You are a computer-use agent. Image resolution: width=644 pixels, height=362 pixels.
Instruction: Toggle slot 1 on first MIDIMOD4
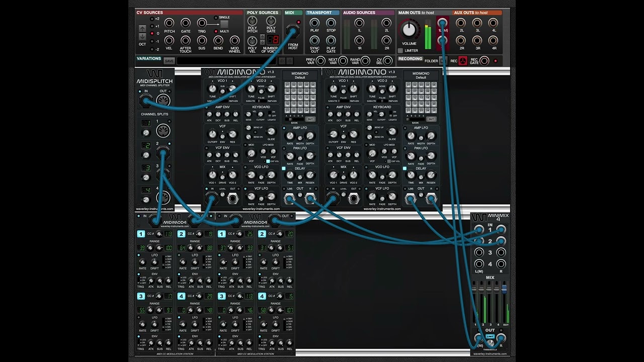[141, 234]
